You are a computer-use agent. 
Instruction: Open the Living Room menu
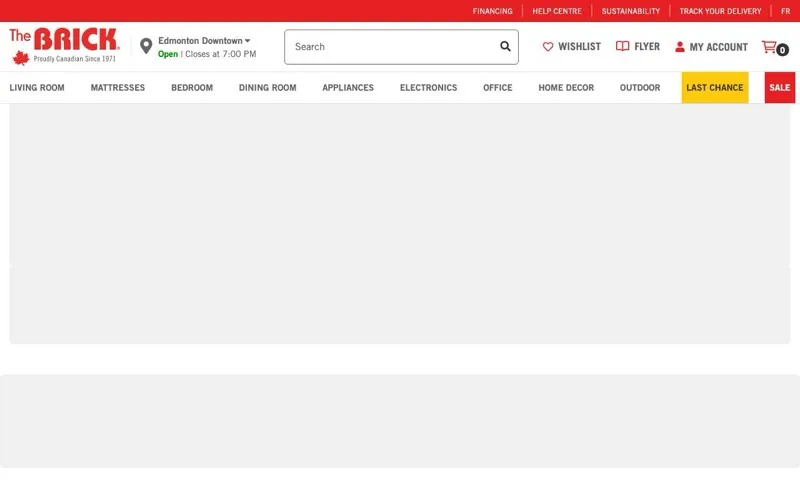pos(37,88)
